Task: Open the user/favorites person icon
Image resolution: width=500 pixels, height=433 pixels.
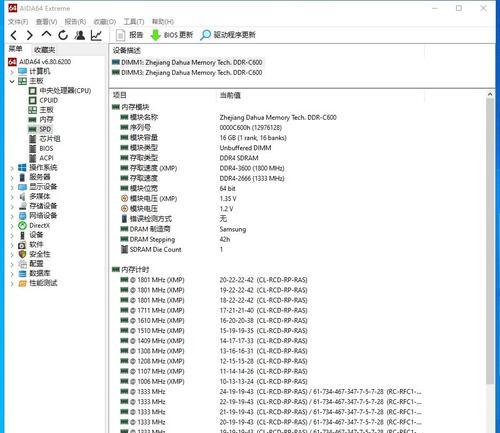Action: (80, 35)
